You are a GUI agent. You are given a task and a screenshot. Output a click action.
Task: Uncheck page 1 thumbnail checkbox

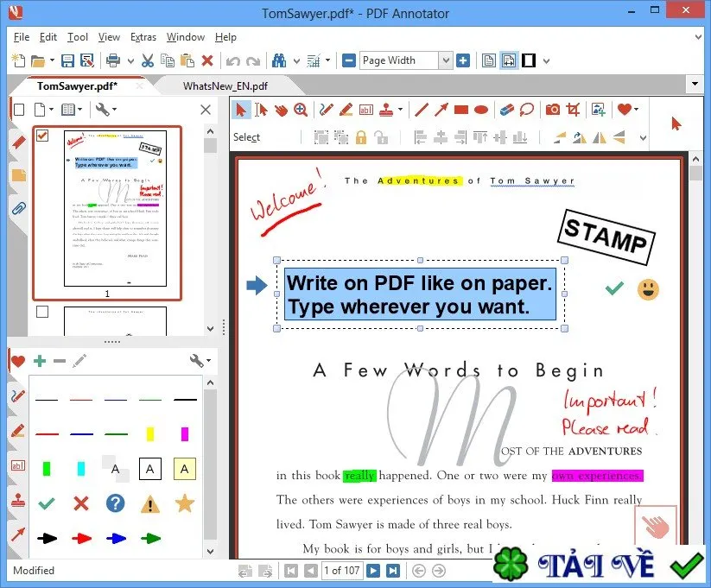coord(42,135)
